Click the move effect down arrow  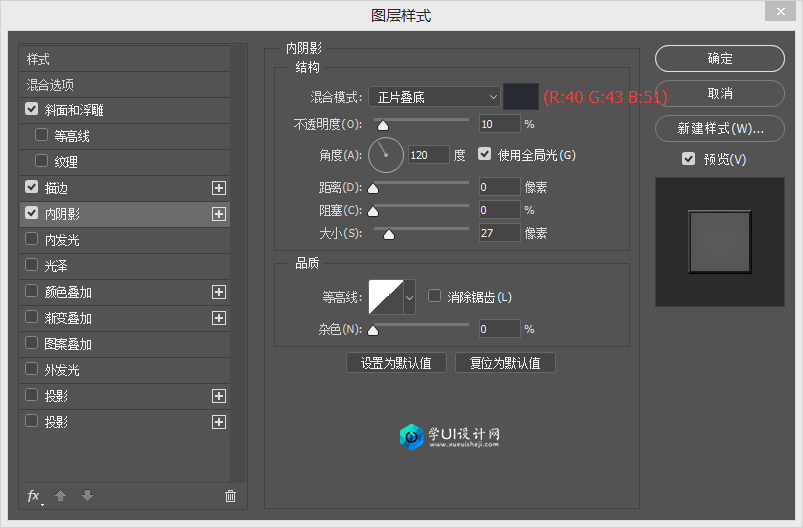coord(87,496)
